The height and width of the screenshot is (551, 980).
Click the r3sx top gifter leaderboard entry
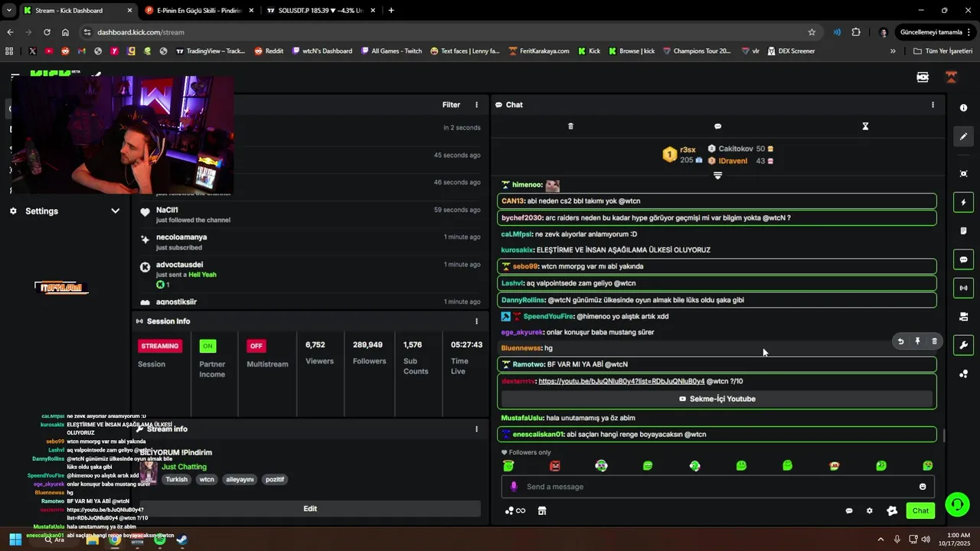coord(682,155)
